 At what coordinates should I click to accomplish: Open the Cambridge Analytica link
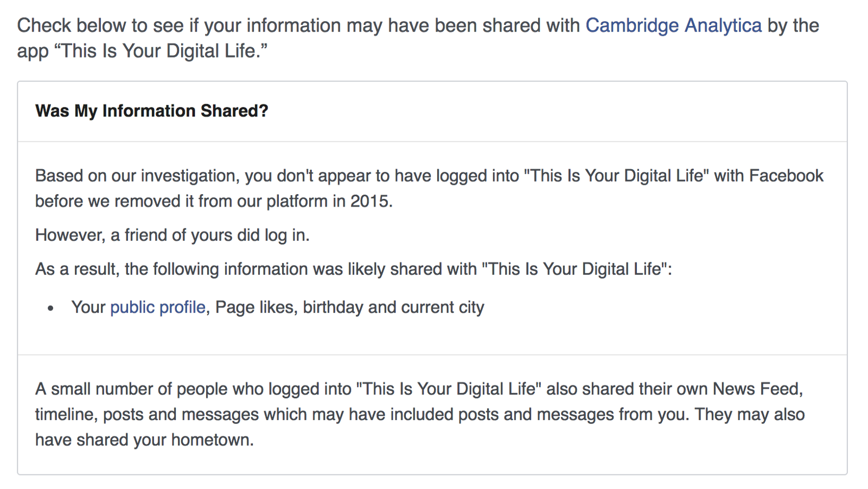click(x=673, y=25)
